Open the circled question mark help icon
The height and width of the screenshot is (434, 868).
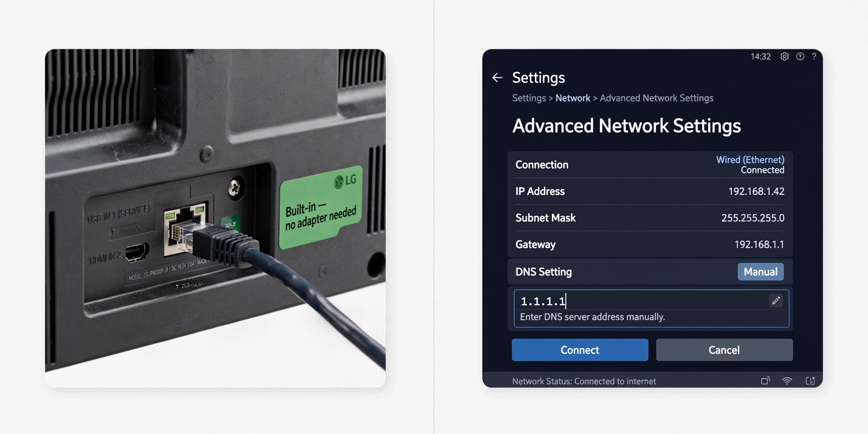(800, 57)
